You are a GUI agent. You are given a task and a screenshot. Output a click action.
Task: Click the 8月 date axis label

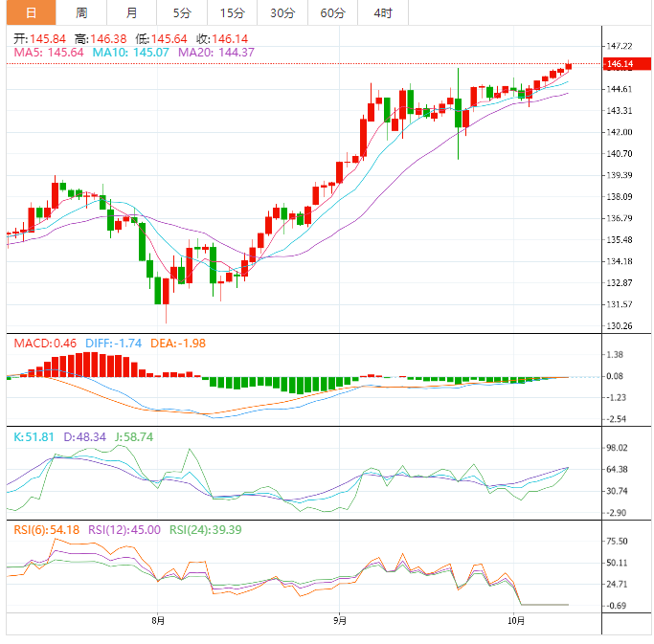point(158,621)
